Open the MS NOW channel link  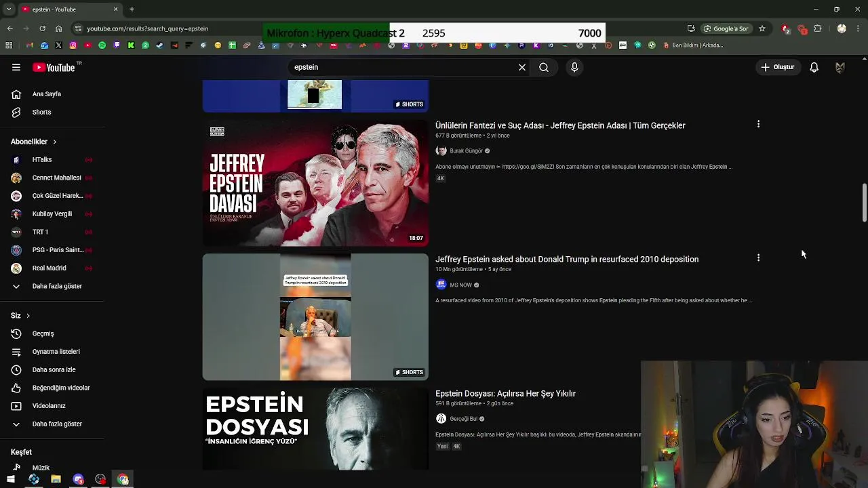(460, 285)
